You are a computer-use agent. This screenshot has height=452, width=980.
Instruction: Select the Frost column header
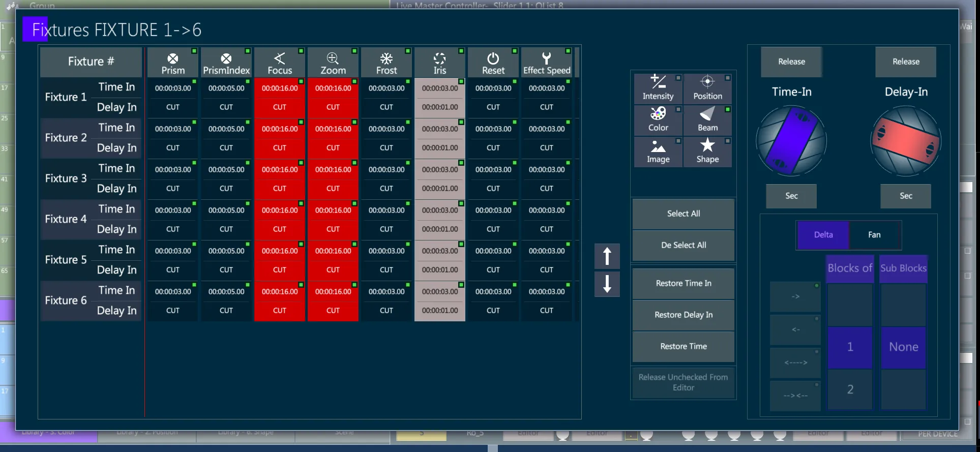tap(387, 63)
